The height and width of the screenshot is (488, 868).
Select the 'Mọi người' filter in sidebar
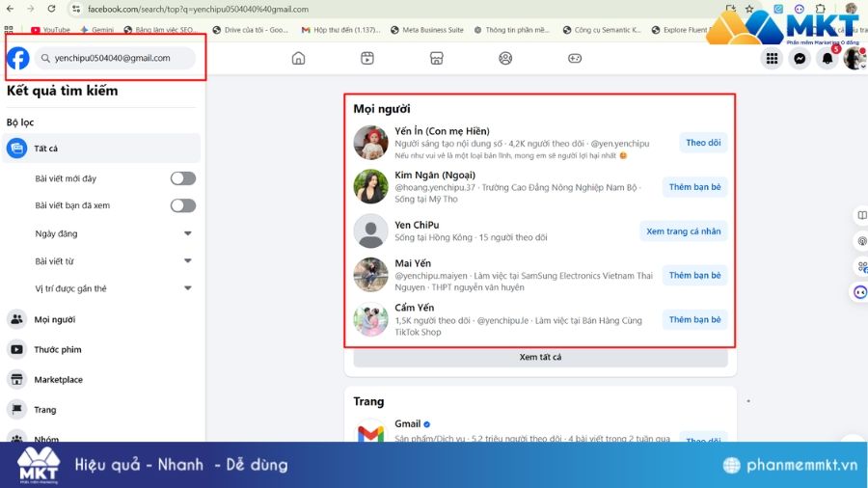[x=101, y=319]
